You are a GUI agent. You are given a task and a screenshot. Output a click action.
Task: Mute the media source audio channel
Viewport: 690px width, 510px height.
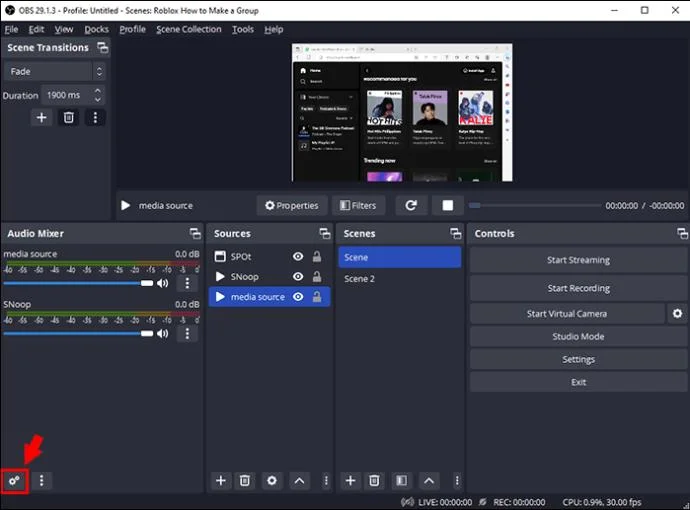coord(163,283)
